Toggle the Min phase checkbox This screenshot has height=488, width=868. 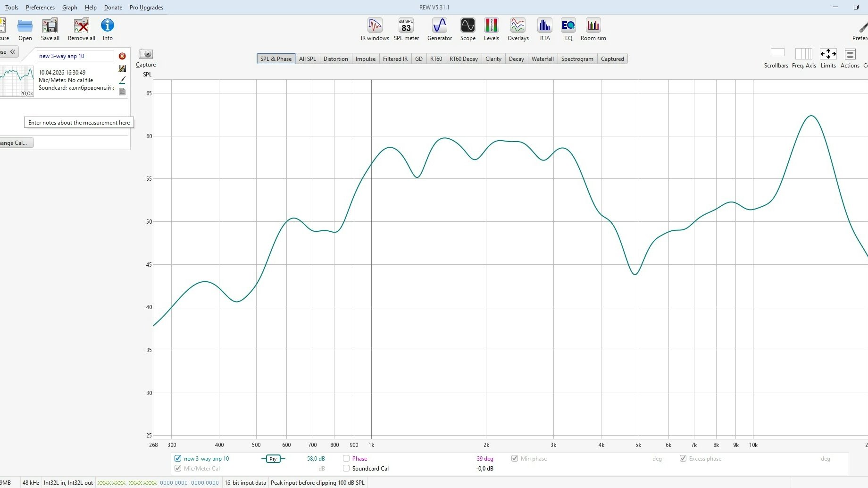515,458
